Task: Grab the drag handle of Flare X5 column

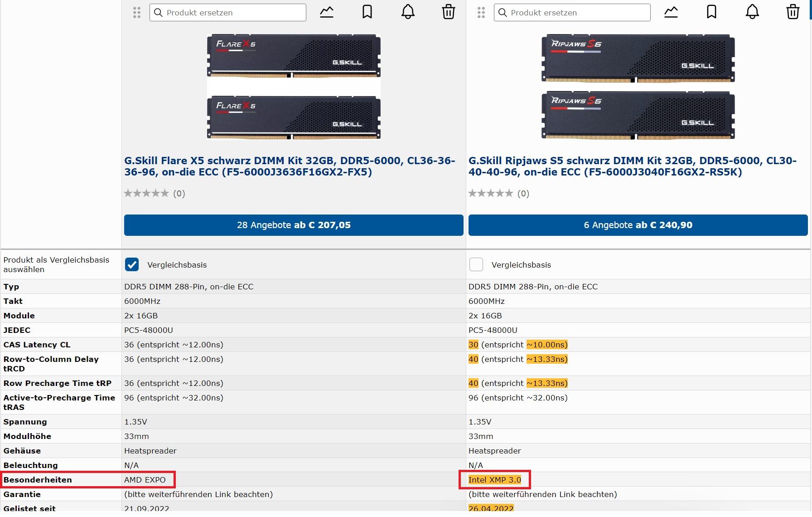Action: click(137, 12)
